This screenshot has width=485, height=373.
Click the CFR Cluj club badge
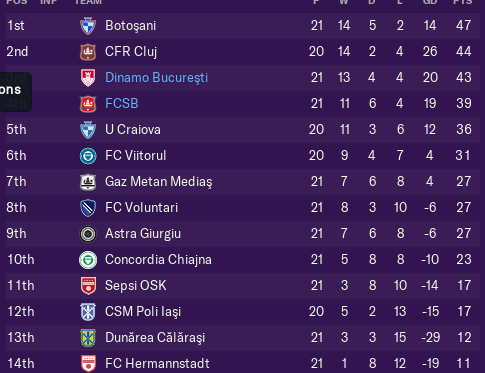(88, 52)
